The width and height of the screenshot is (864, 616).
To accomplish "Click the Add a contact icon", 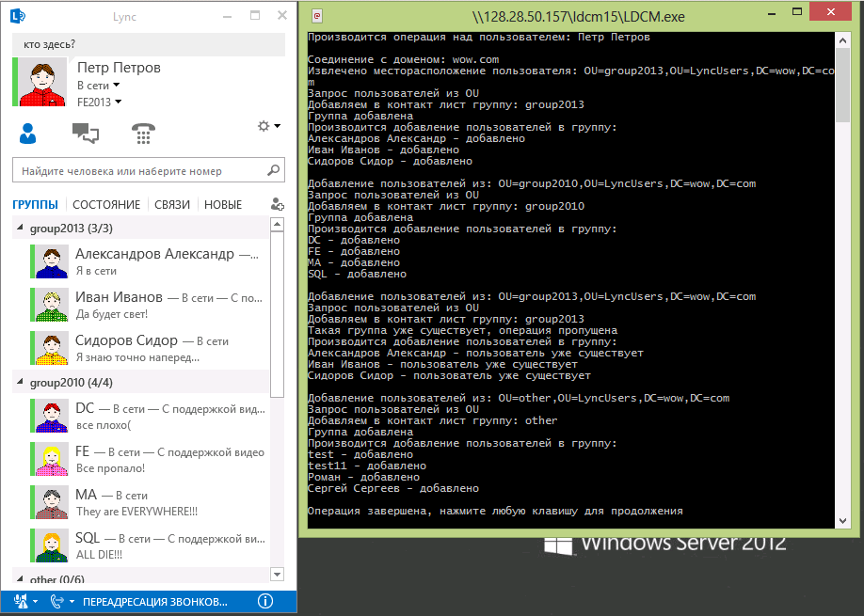I will [x=277, y=204].
